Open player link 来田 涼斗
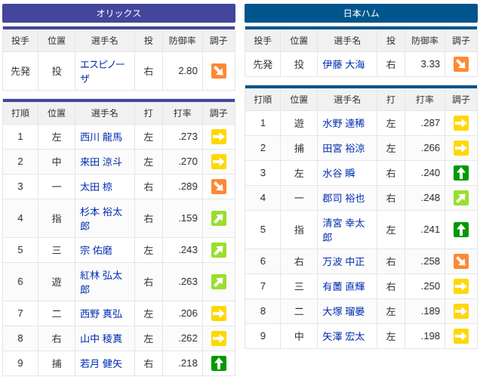Viewport: 480px width, 380px height. point(101,162)
